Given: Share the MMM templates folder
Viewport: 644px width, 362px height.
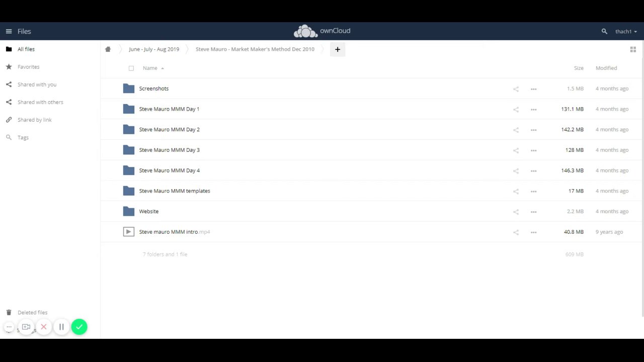Looking at the screenshot, I should pos(516,192).
